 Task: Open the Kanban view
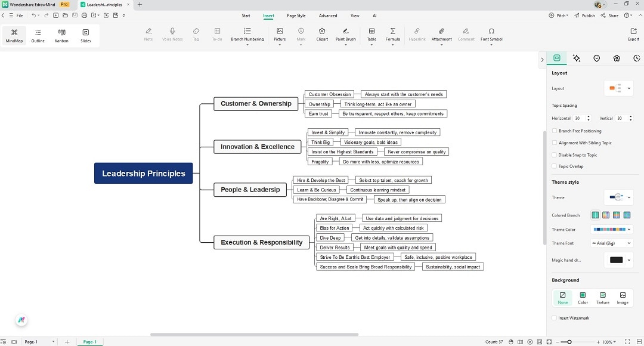[61, 36]
